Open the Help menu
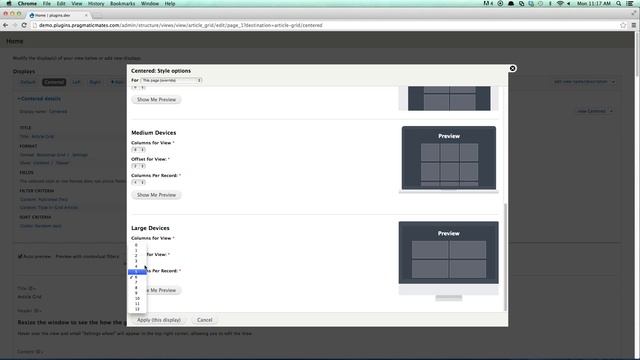640x360 pixels. (170, 3)
